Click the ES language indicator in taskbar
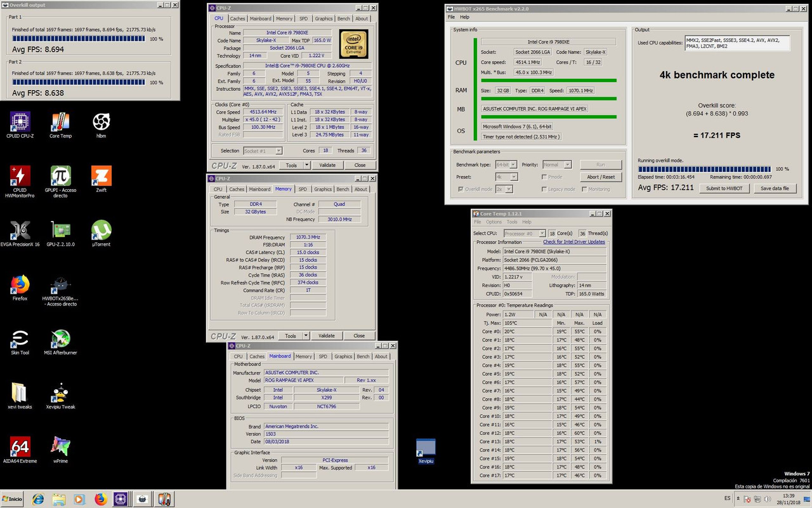This screenshot has height=508, width=812. tap(727, 499)
